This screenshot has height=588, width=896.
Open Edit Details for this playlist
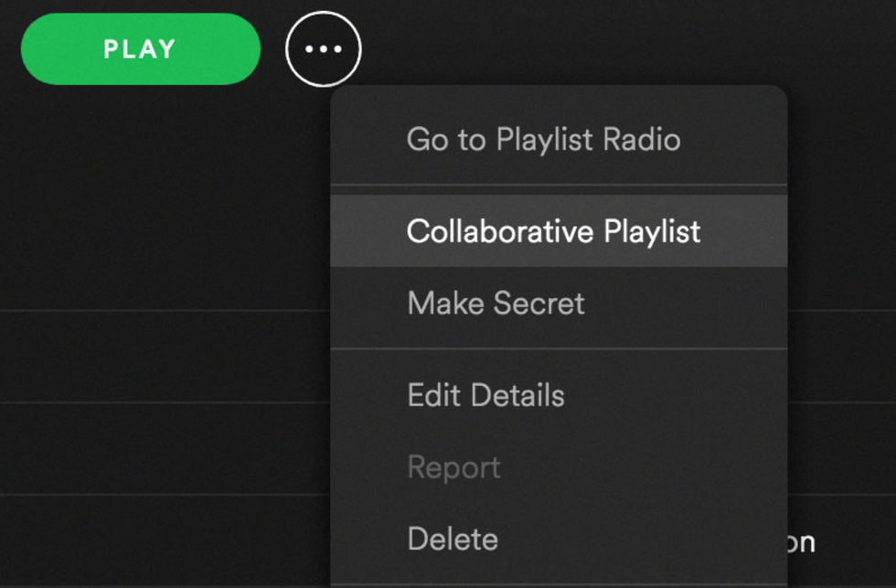tap(485, 395)
